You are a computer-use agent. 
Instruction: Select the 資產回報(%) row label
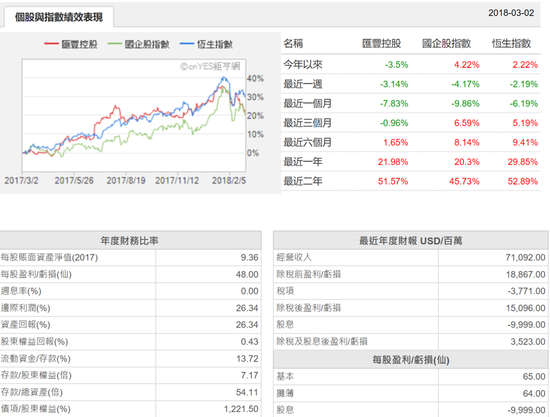coord(26,325)
